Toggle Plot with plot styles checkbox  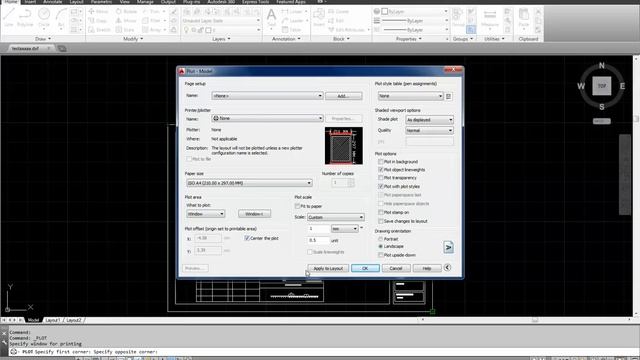380,187
